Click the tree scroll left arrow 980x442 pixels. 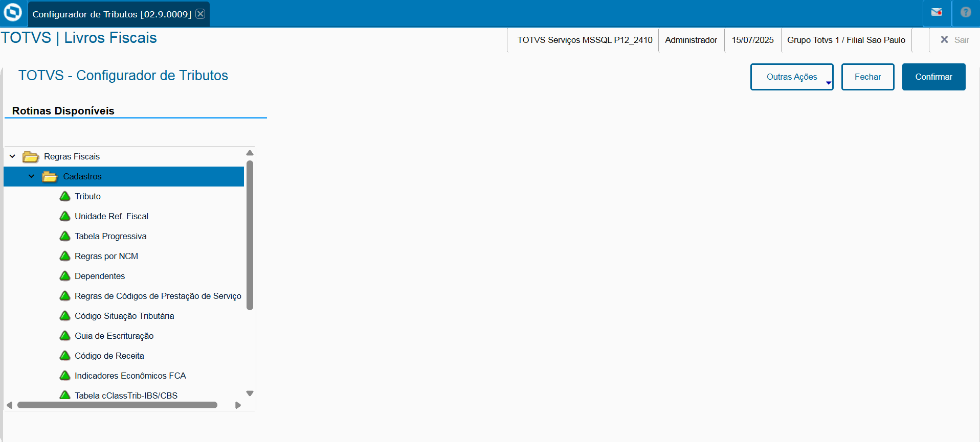coord(9,405)
